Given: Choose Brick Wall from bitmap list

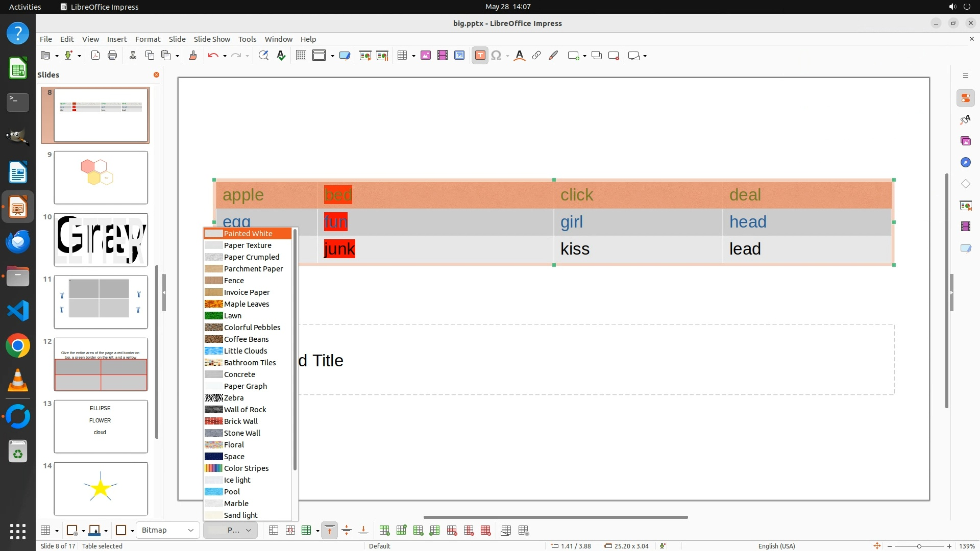Looking at the screenshot, I should (x=240, y=421).
